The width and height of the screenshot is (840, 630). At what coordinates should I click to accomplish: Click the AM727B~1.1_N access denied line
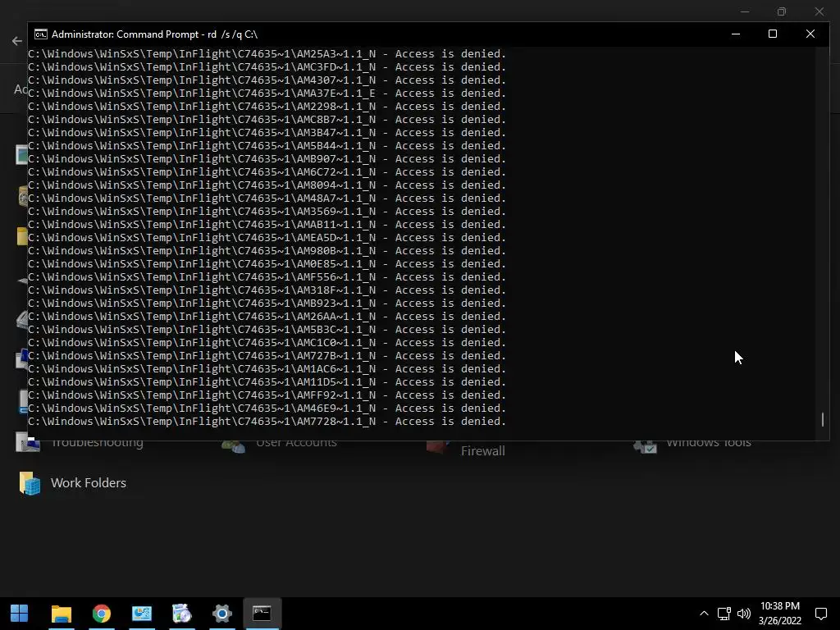267,356
